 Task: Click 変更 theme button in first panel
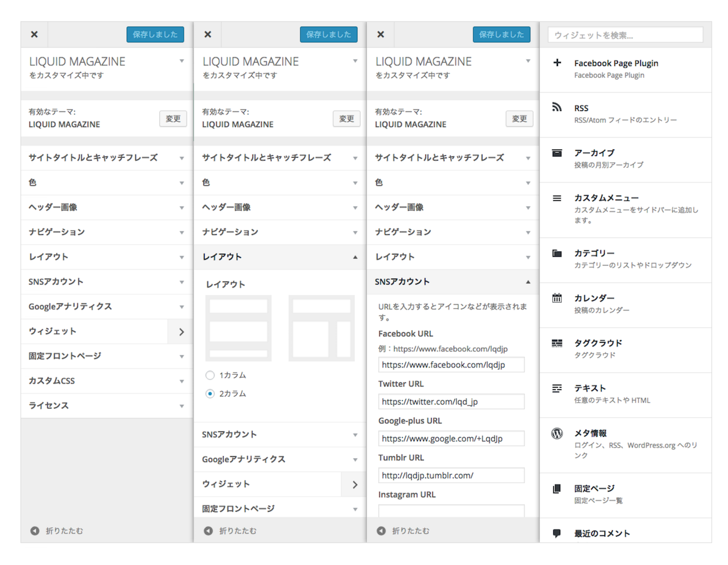click(173, 118)
